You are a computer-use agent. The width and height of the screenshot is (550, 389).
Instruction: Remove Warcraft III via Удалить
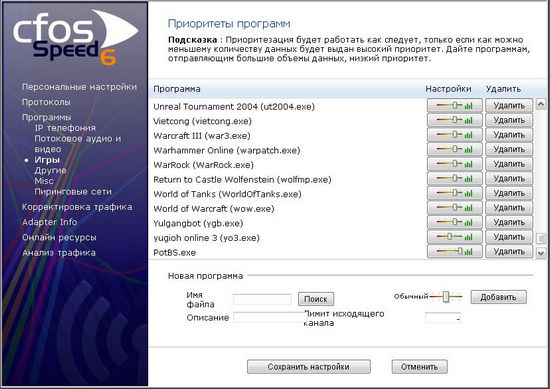[509, 135]
